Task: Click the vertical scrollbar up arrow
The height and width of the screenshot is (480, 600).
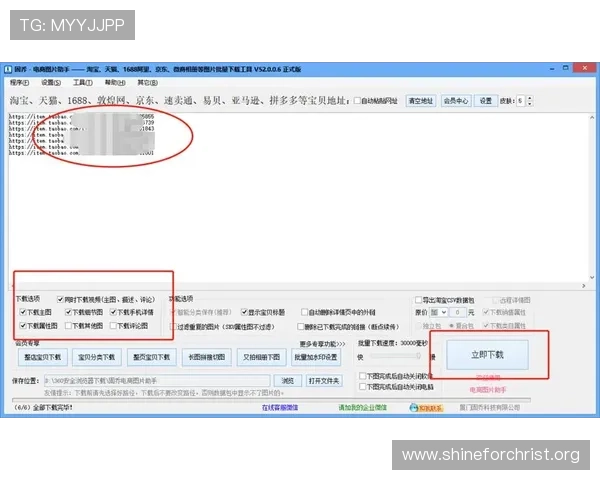Action: coord(592,118)
